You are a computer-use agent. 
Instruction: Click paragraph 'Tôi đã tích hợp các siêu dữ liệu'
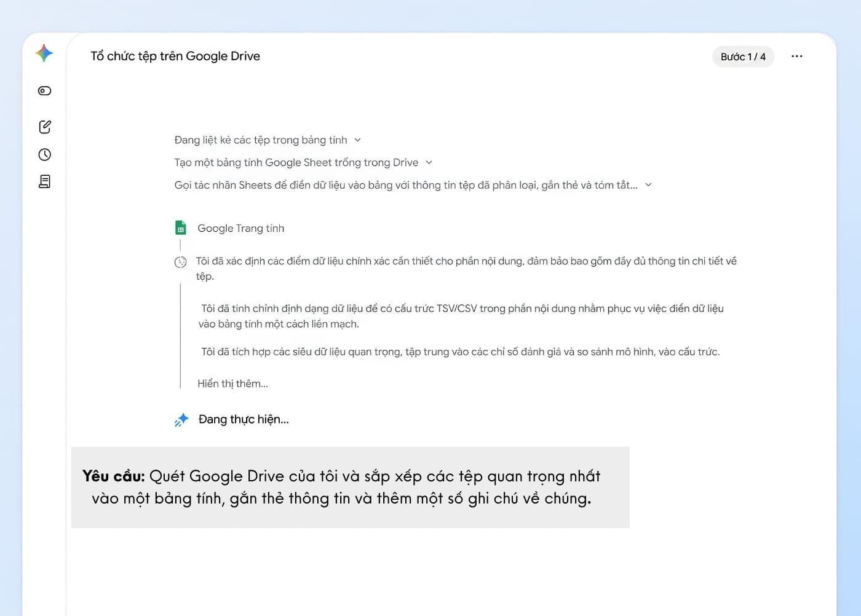click(x=460, y=352)
